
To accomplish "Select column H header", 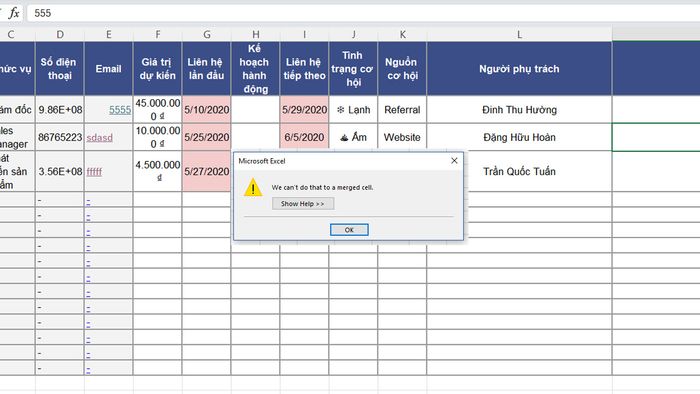I will tap(255, 34).
